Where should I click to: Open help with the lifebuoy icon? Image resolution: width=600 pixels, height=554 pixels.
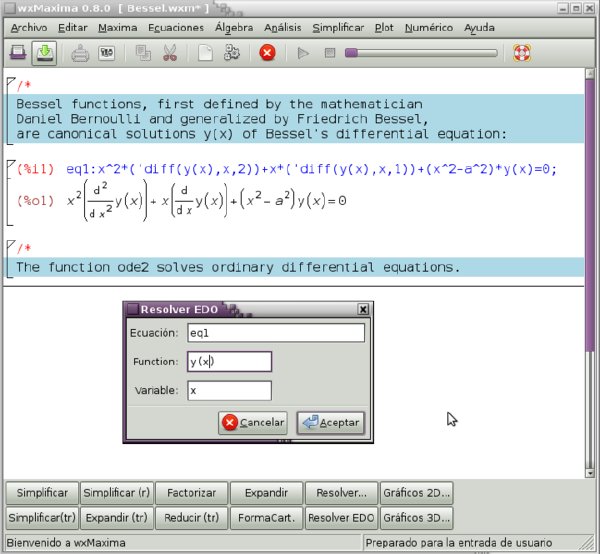tap(522, 53)
